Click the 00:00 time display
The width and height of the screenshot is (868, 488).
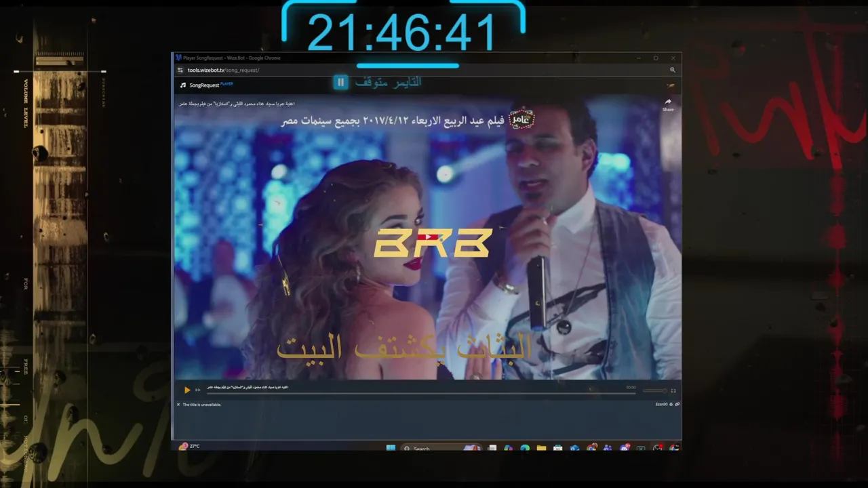631,387
